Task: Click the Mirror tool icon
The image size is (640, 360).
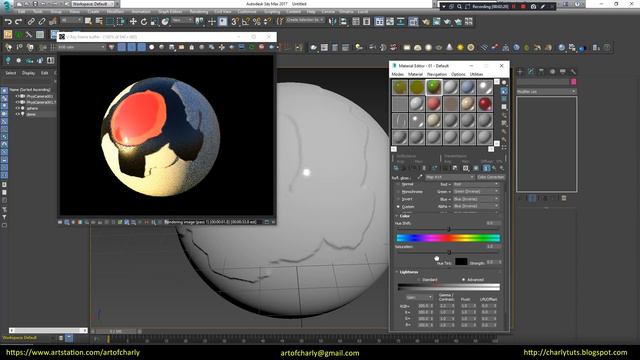Action: (333, 21)
